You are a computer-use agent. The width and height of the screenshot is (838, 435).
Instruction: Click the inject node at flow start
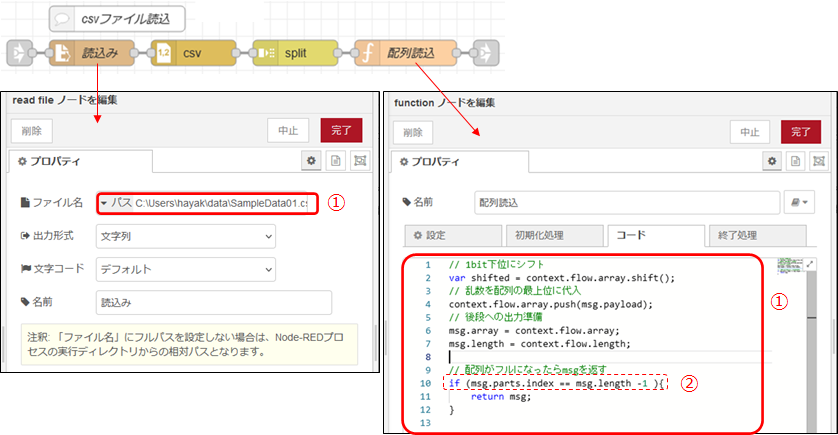[x=19, y=52]
